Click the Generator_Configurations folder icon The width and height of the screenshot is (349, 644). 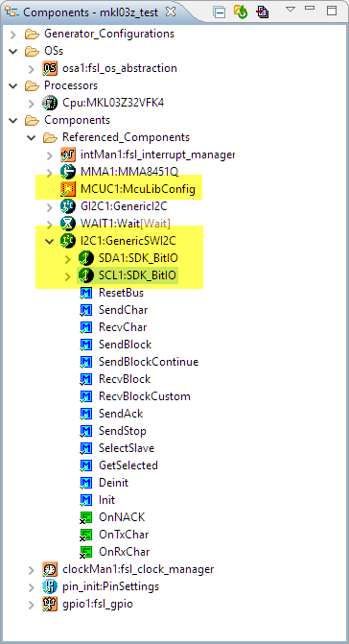(x=32, y=34)
